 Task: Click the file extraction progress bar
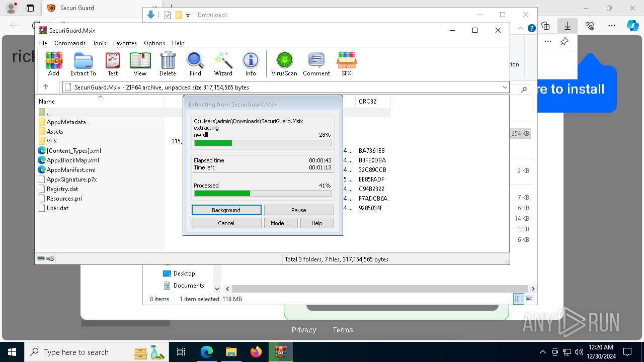[263, 143]
